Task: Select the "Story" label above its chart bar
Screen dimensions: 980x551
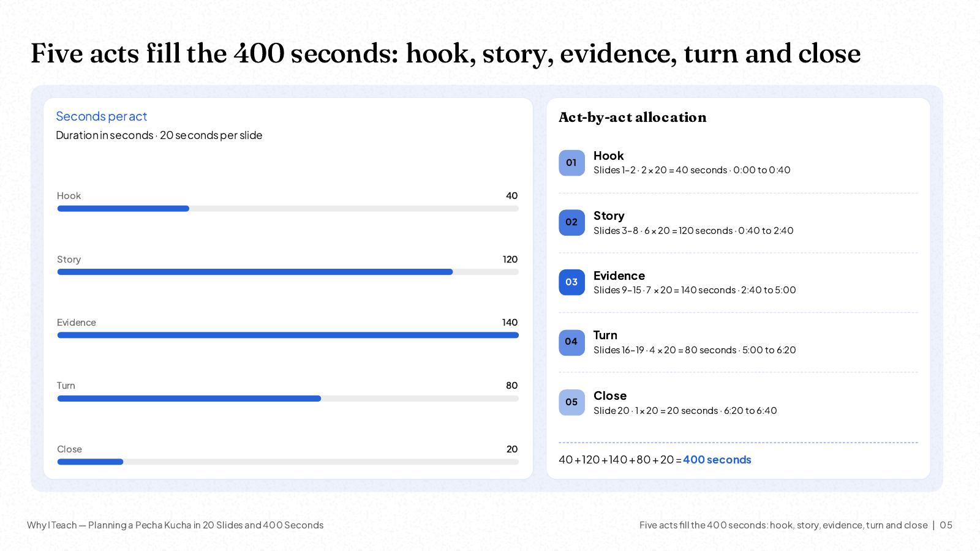Action: click(69, 260)
